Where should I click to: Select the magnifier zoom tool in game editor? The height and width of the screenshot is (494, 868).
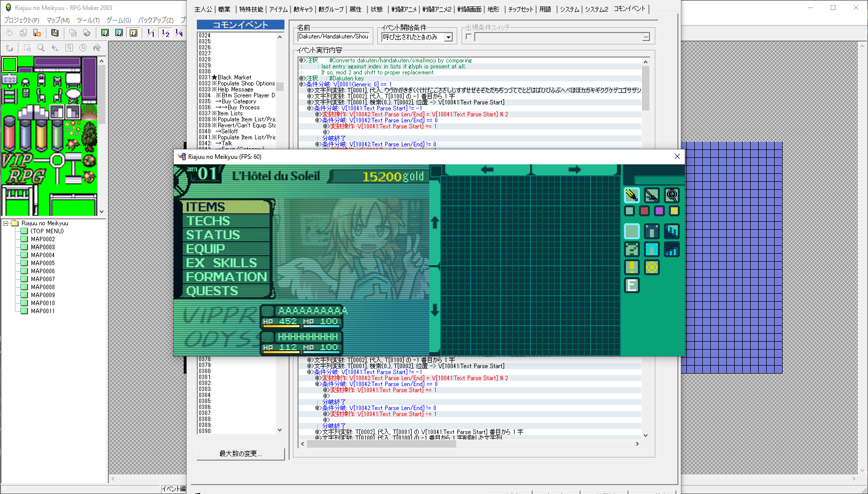point(672,195)
